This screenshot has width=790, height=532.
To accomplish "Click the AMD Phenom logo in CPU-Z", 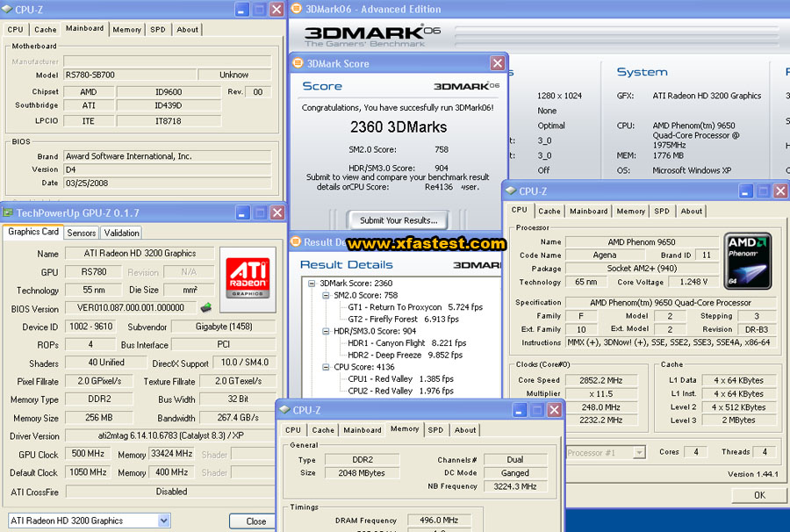I will pyautogui.click(x=748, y=261).
